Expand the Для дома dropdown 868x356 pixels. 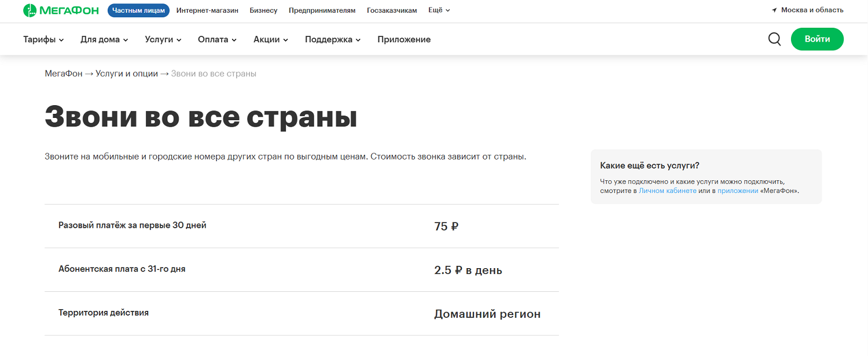pos(104,39)
